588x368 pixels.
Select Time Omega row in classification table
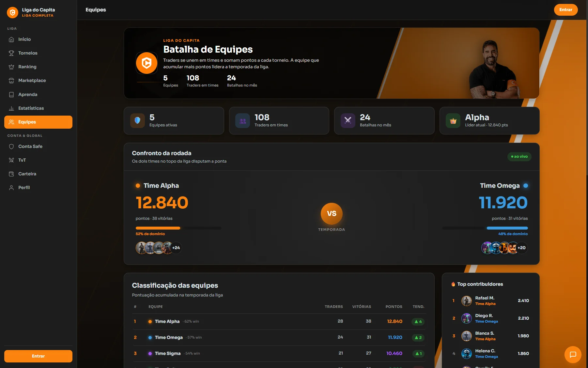click(279, 337)
